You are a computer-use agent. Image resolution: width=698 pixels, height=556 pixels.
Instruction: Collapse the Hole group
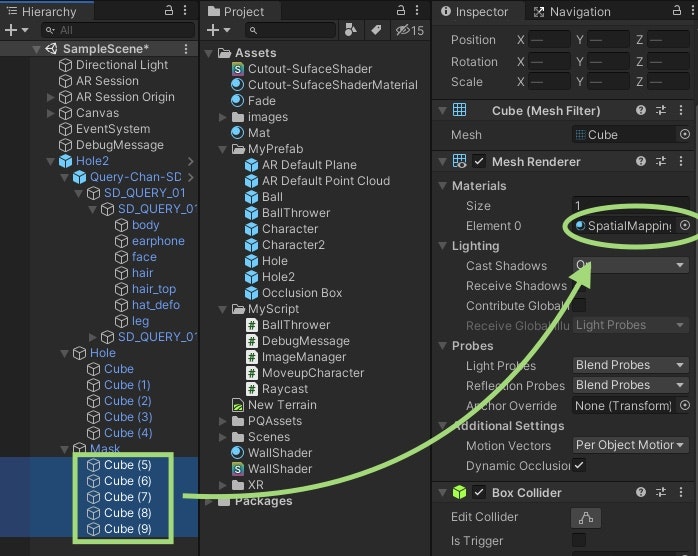65,353
